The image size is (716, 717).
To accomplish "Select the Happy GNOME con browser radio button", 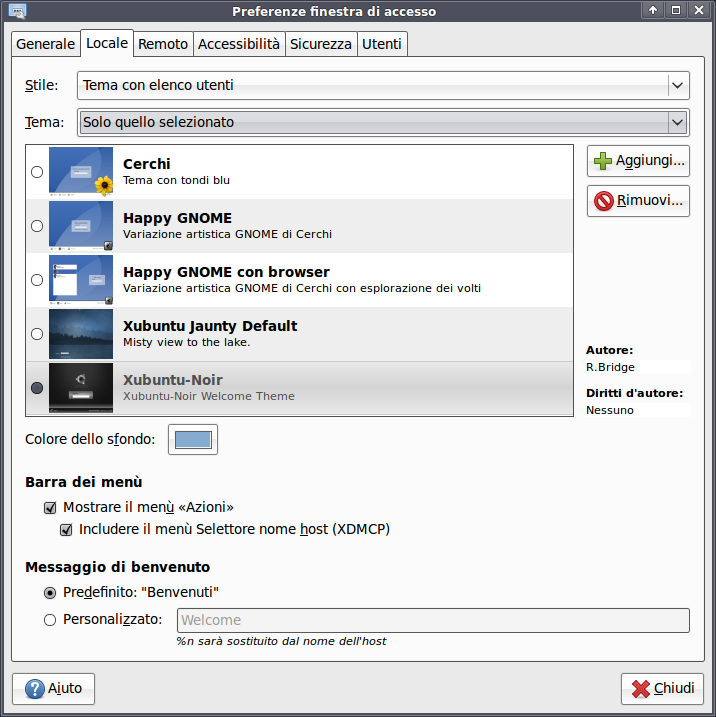I will pyautogui.click(x=37, y=280).
